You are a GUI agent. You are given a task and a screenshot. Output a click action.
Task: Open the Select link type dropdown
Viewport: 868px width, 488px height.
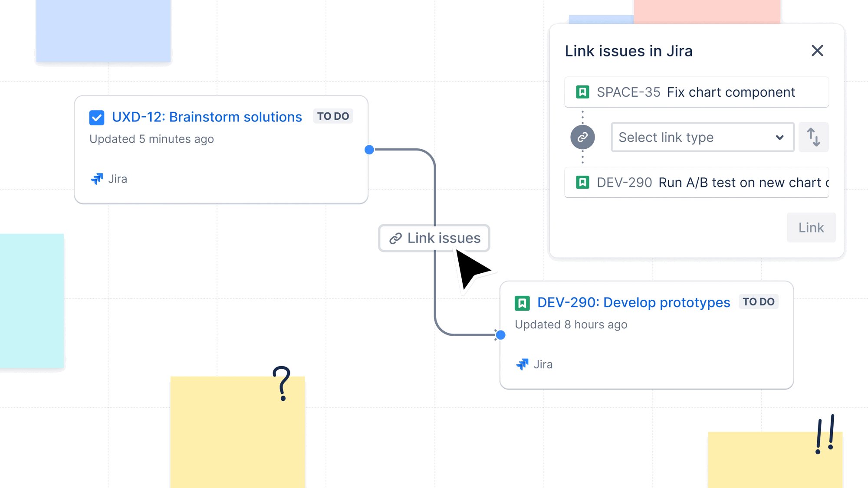click(702, 137)
